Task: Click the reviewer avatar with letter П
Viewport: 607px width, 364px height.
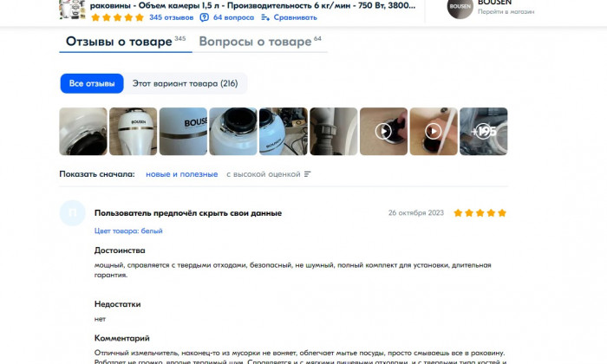Action: click(x=72, y=212)
